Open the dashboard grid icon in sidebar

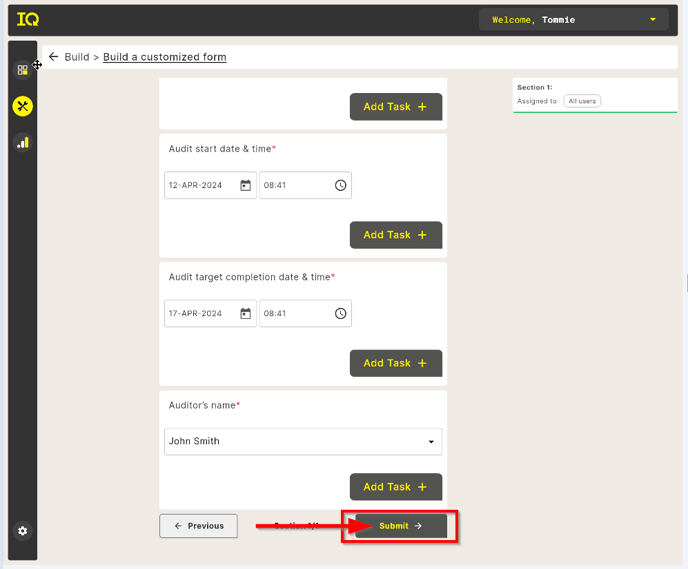coord(22,70)
